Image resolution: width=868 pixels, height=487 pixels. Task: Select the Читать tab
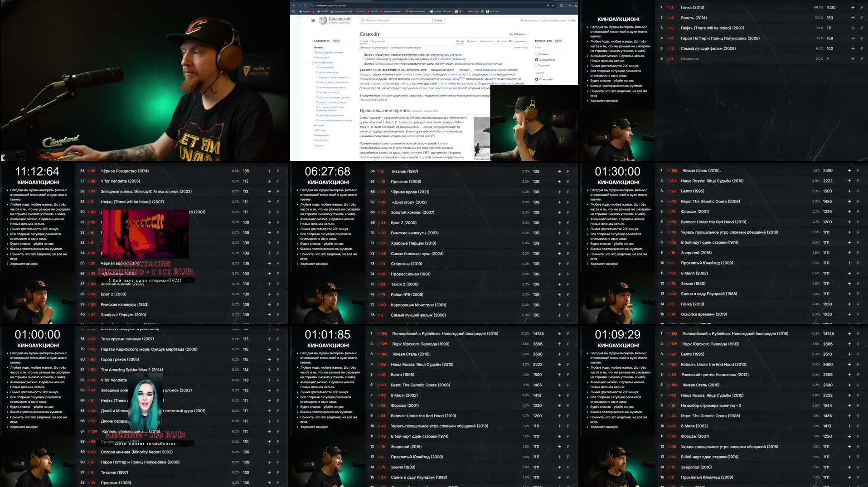pyautogui.click(x=460, y=41)
